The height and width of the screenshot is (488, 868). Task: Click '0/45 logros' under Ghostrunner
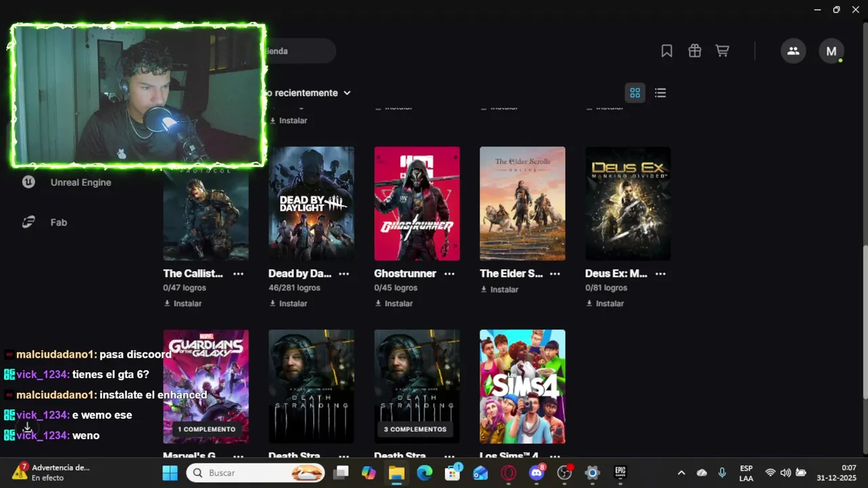[396, 288]
